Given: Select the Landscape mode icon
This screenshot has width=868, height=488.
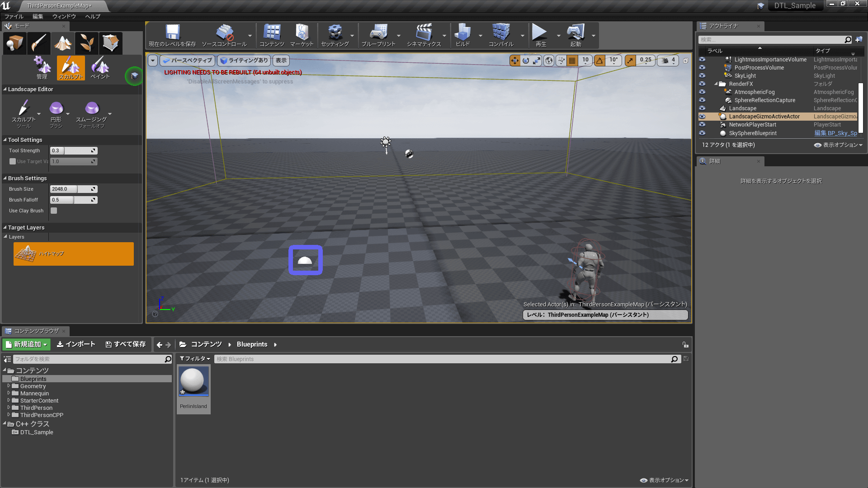Looking at the screenshot, I should 62,43.
